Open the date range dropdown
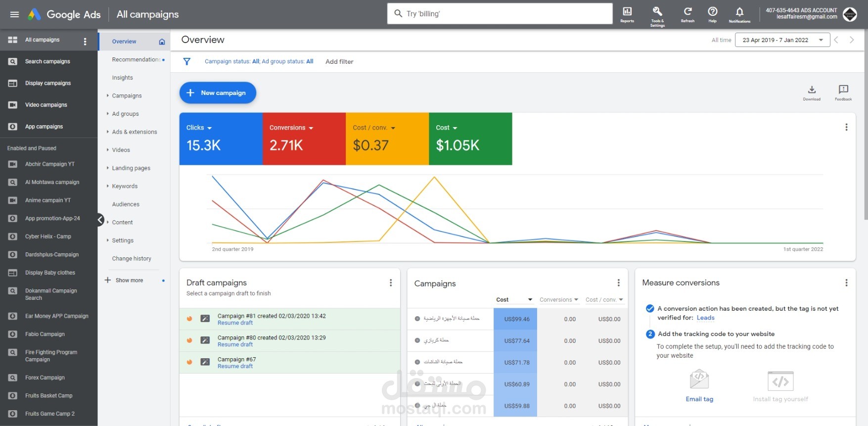Screen dimensions: 868x426 click(782, 40)
